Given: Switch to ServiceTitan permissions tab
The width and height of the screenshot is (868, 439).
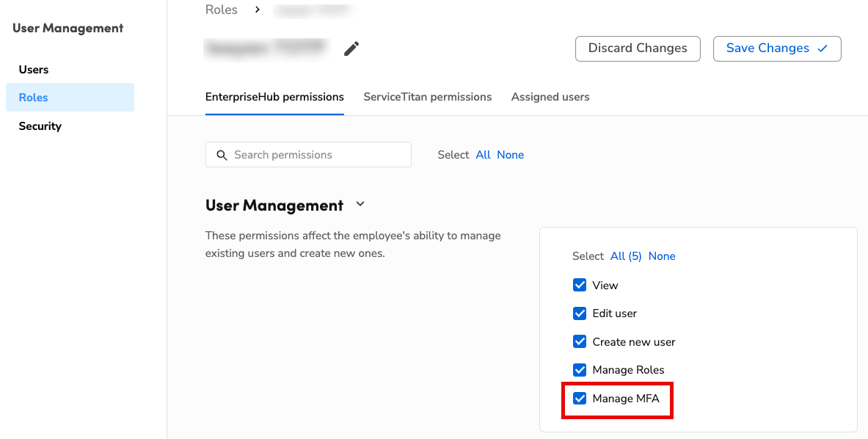Looking at the screenshot, I should pyautogui.click(x=427, y=97).
